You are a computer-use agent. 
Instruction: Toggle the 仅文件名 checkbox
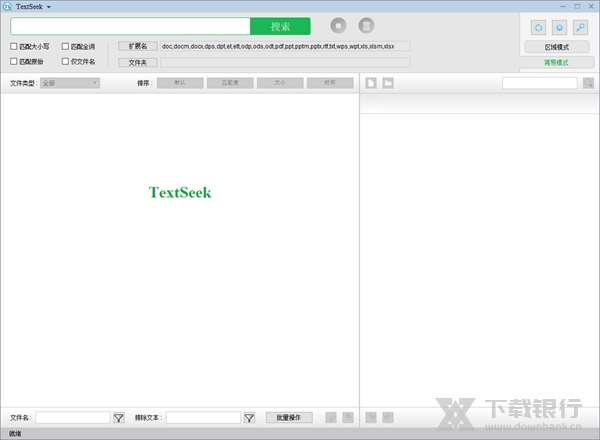[65, 61]
